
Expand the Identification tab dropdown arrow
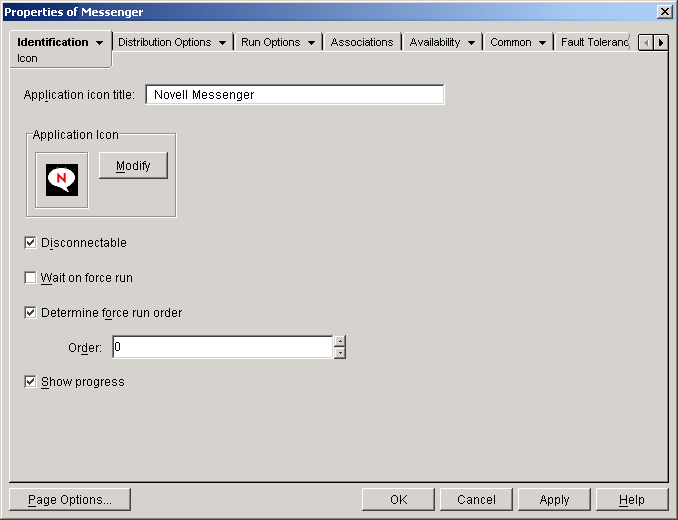(99, 43)
